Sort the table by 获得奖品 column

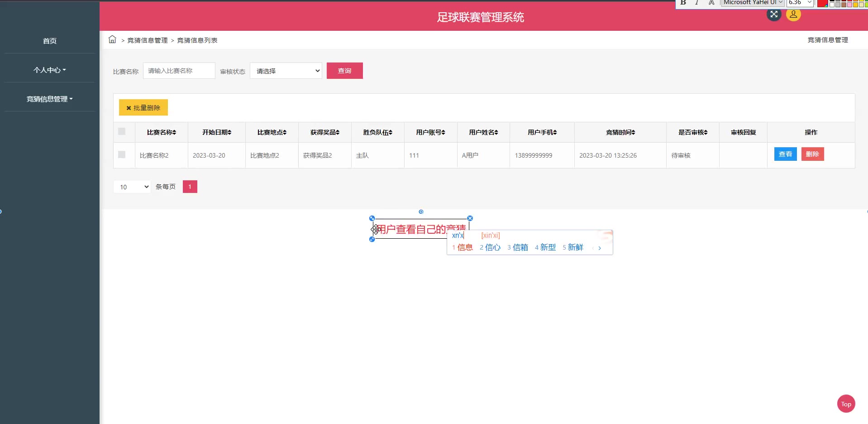[x=325, y=132]
